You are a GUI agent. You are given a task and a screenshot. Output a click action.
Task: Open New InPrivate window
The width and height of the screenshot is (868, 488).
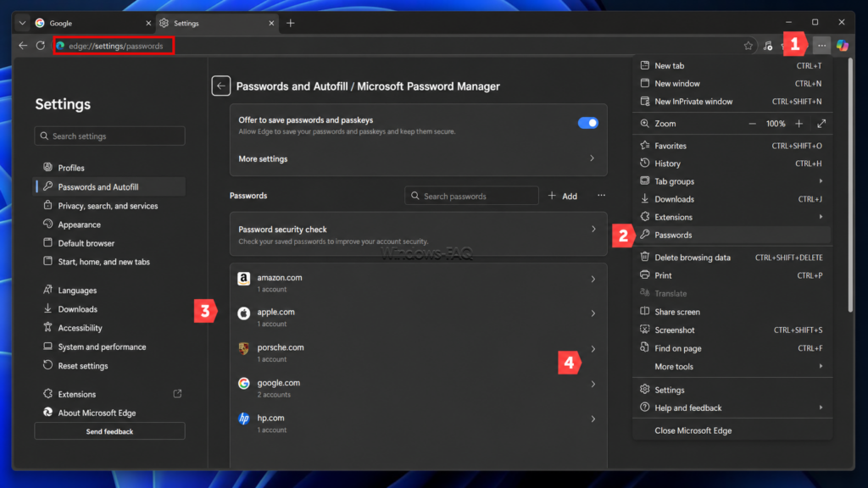732,102
